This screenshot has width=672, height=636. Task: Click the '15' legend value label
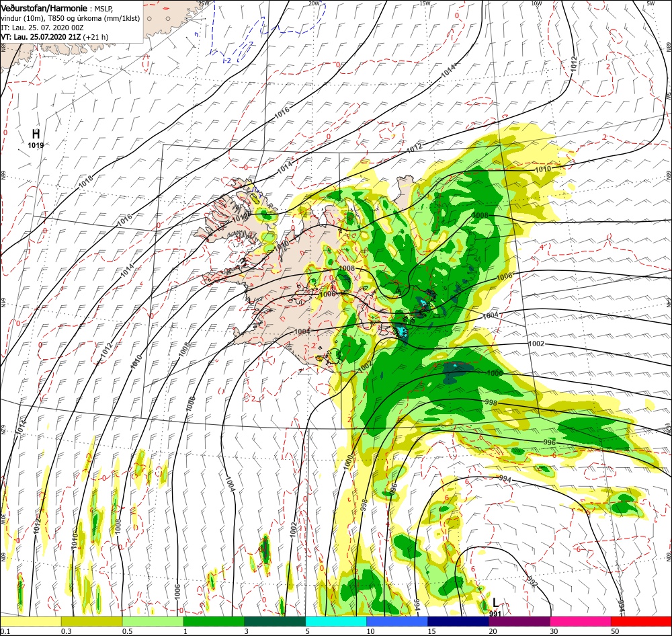click(x=431, y=631)
